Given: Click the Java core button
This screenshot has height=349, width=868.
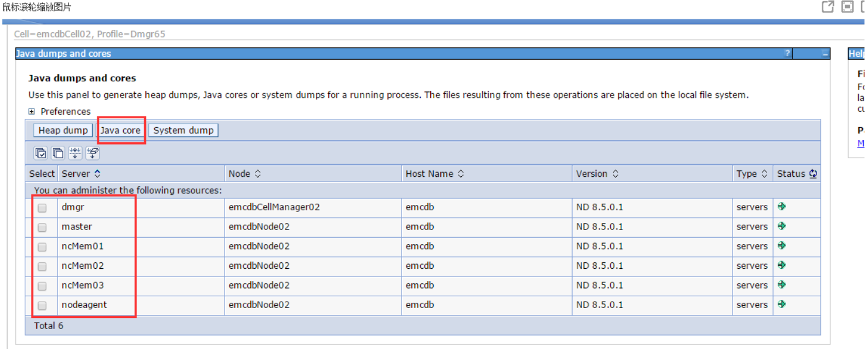Looking at the screenshot, I should click(120, 130).
